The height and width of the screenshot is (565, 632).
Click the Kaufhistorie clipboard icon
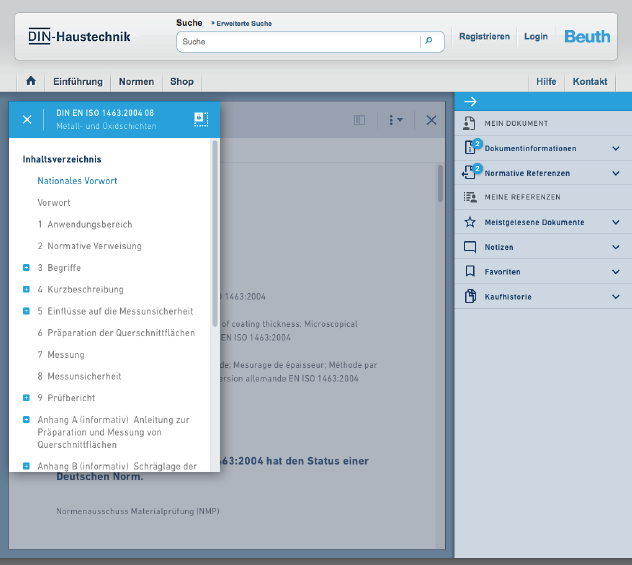click(x=470, y=296)
